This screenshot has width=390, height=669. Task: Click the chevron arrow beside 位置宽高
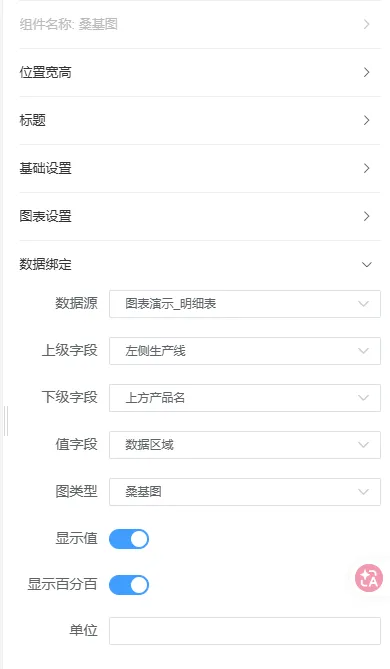(367, 72)
